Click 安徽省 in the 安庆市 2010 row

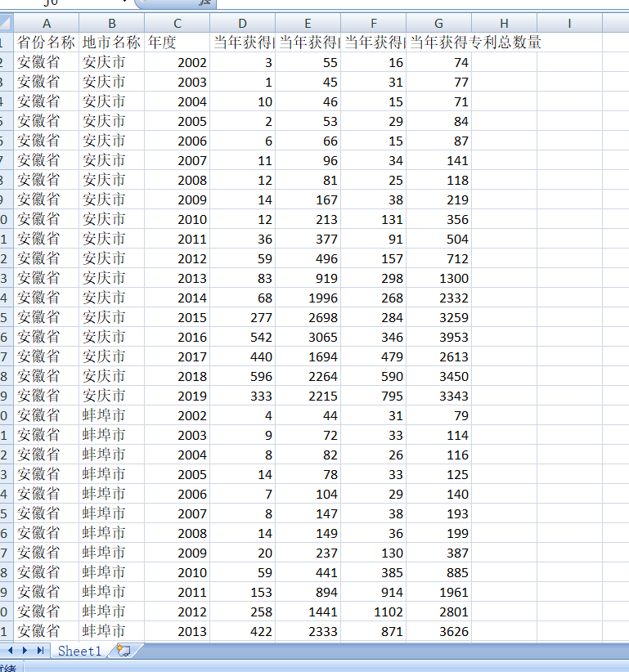(x=47, y=219)
